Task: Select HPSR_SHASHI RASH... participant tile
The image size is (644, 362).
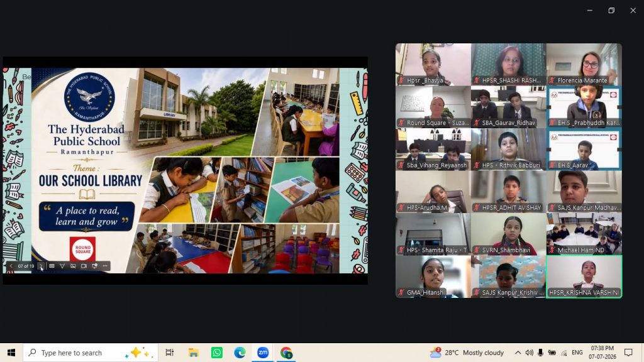Action: coord(508,65)
